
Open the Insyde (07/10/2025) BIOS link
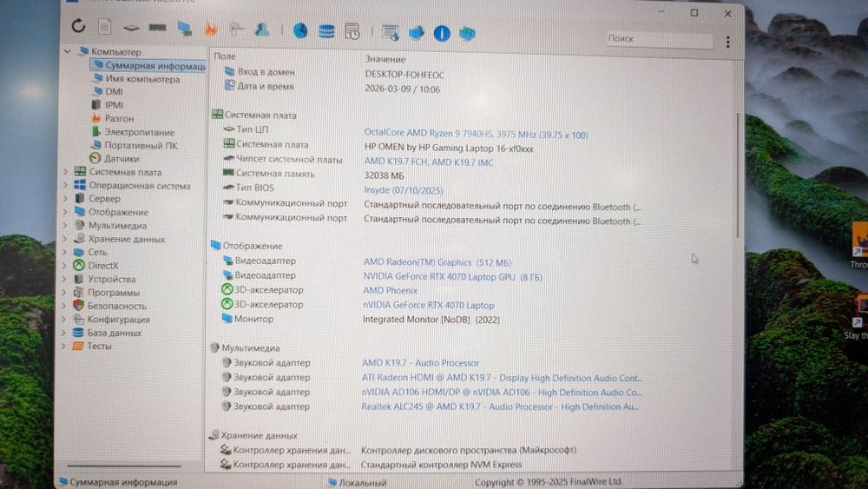[x=404, y=190]
